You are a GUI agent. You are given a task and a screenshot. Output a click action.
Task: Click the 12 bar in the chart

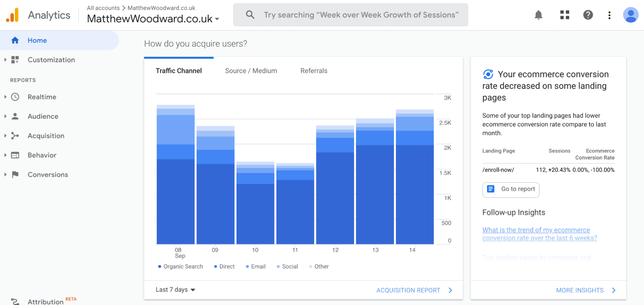click(x=335, y=185)
